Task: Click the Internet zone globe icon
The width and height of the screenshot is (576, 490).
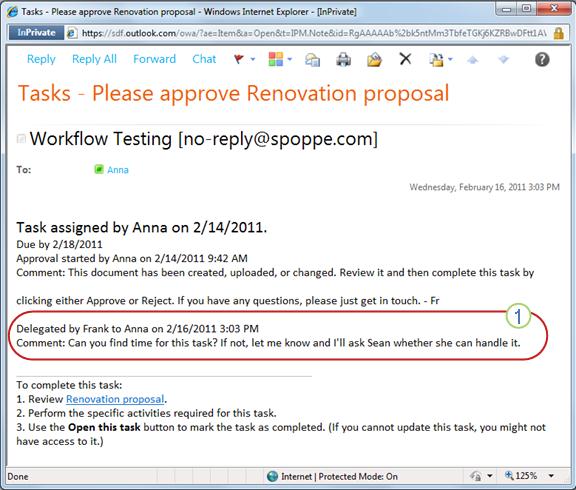Action: 273,476
